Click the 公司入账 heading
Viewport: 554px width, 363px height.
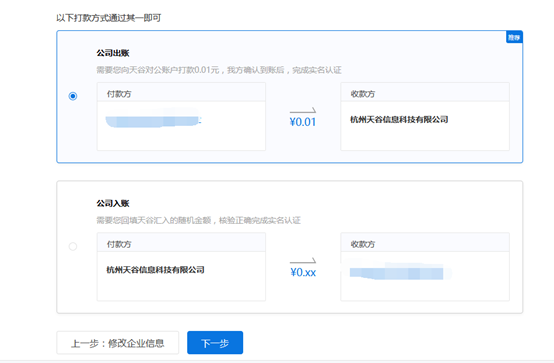(x=113, y=203)
